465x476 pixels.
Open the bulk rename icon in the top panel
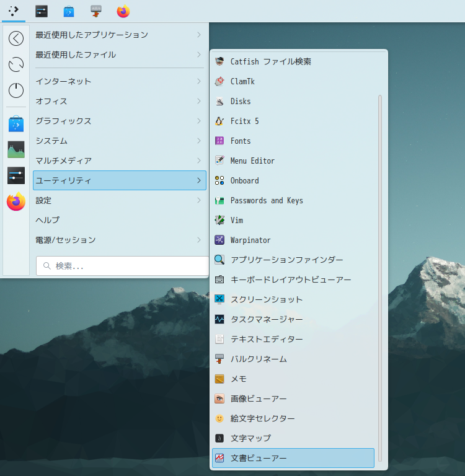pos(96,11)
